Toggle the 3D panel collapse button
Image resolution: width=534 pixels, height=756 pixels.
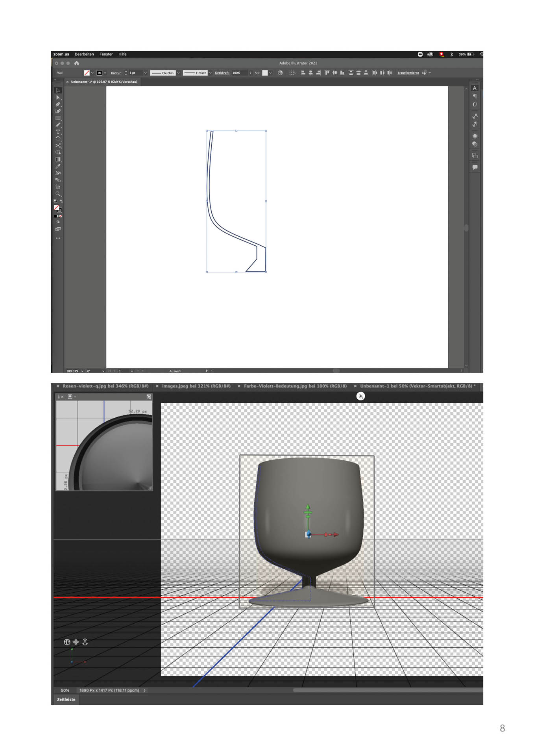coord(149,397)
